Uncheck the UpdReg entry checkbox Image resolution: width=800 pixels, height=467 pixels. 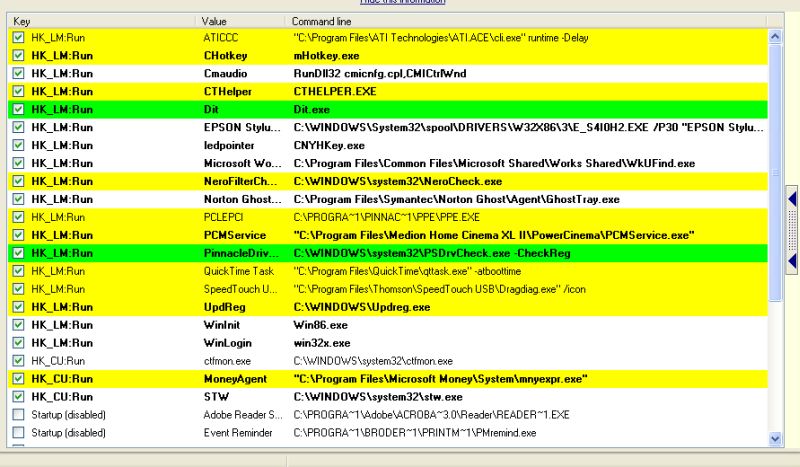(18, 307)
